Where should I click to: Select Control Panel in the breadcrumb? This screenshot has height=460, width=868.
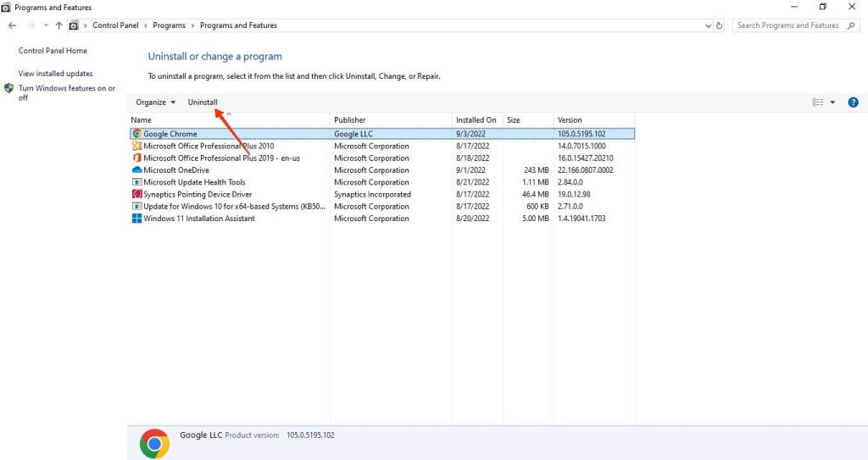click(115, 25)
